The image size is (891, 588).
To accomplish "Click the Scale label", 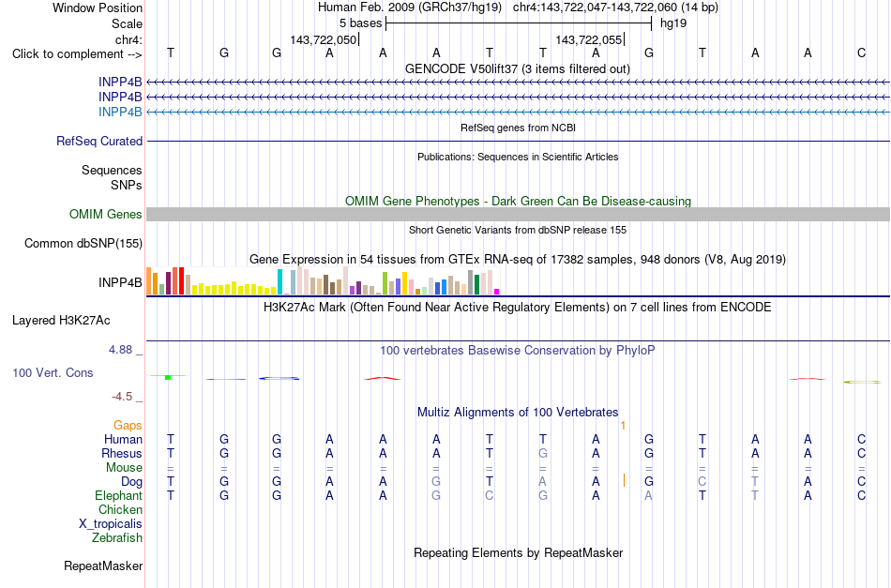I will click(128, 23).
